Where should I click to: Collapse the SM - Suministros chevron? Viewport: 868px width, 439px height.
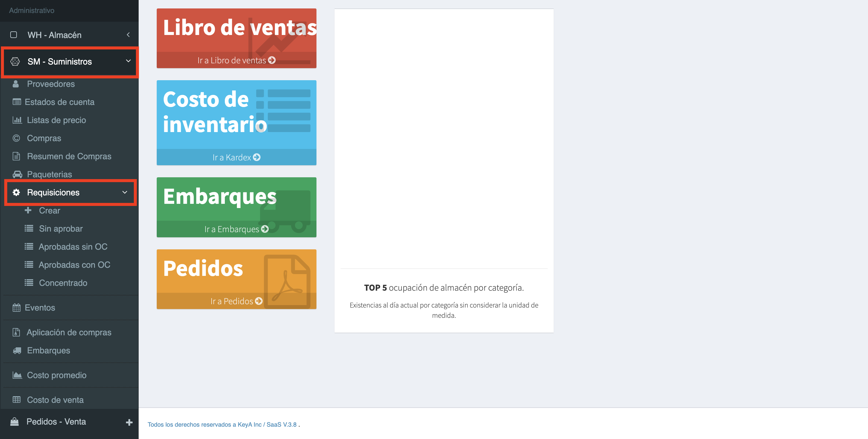click(128, 61)
